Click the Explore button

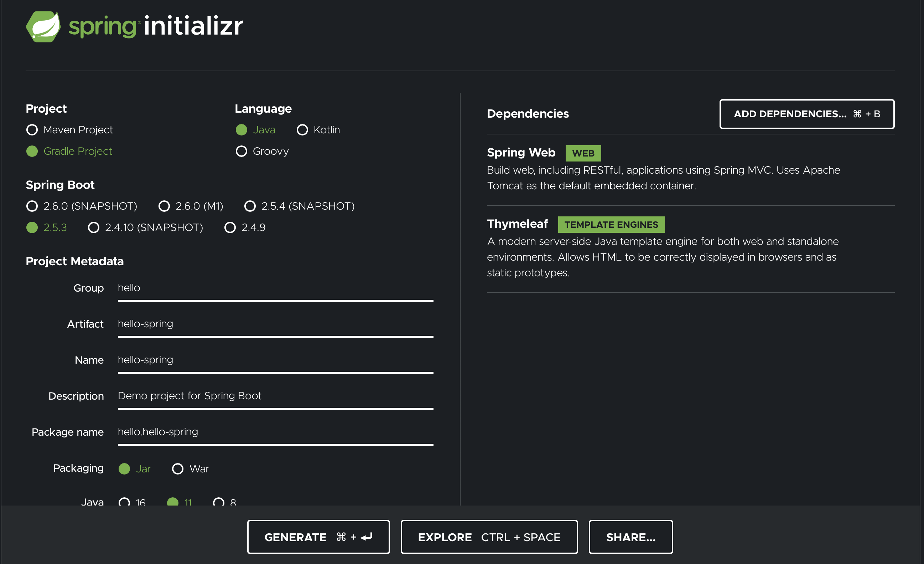pos(489,537)
